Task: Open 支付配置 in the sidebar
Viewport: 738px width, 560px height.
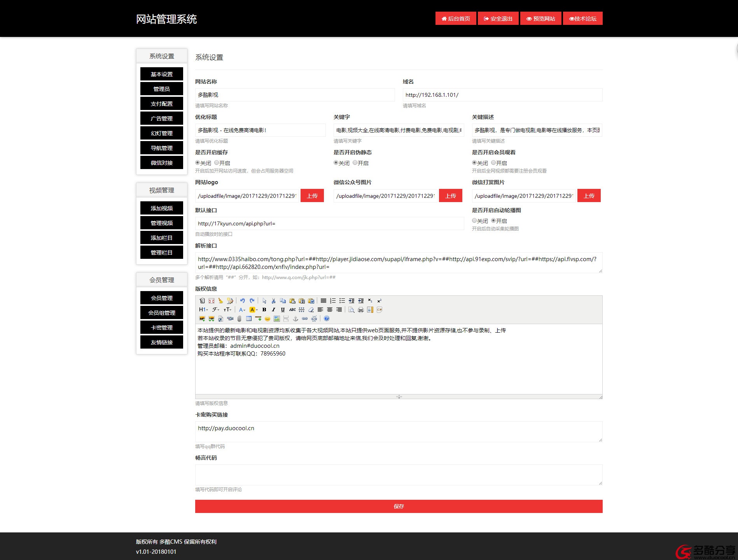Action: (x=162, y=104)
